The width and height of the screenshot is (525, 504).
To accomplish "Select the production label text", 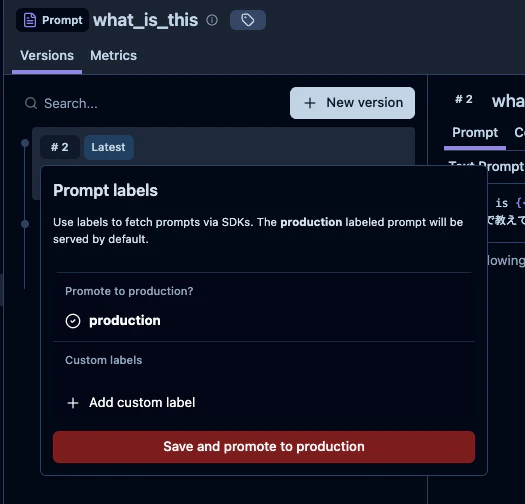I will point(125,320).
